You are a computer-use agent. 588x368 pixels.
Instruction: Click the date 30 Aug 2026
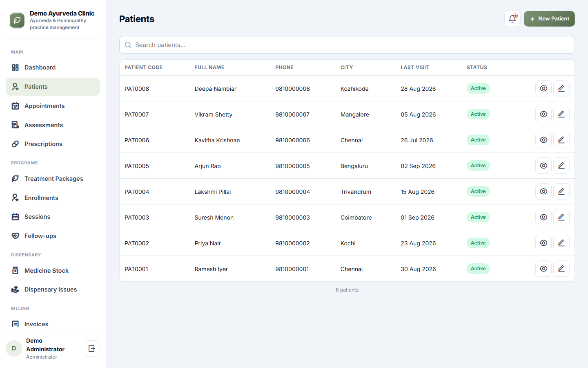pyautogui.click(x=418, y=269)
